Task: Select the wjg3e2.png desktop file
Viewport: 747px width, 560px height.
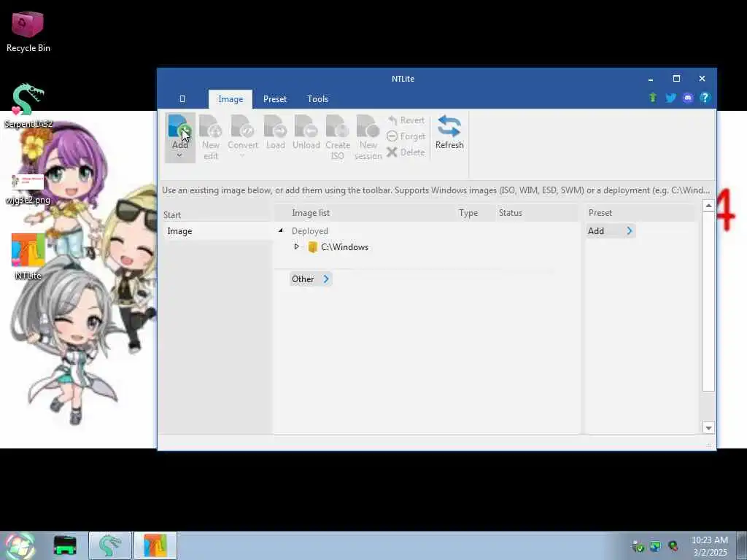Action: click(x=28, y=189)
